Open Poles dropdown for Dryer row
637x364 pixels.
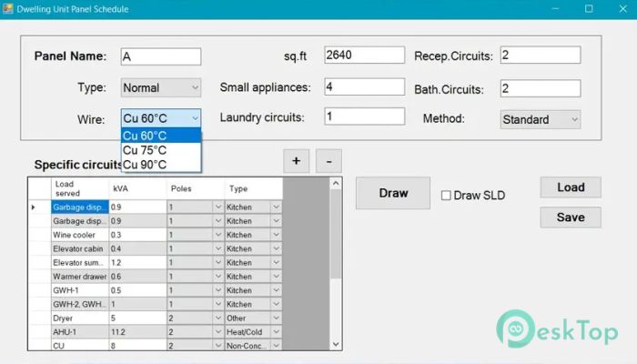(218, 318)
